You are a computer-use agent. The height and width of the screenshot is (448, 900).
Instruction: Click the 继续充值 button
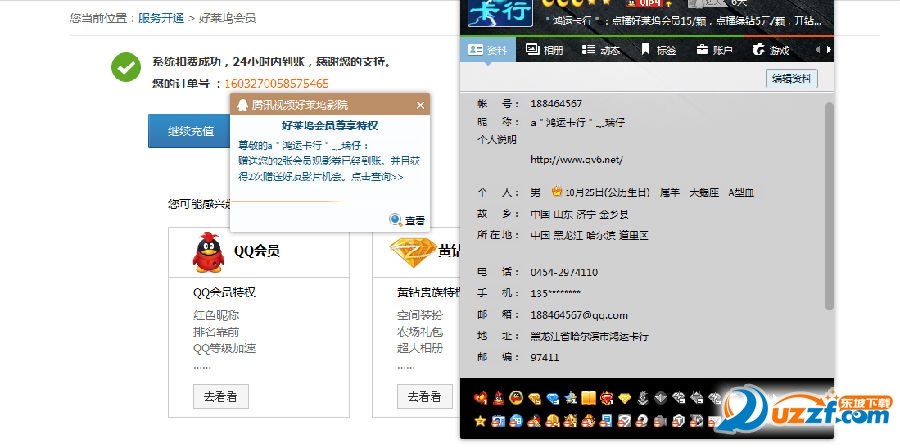pyautogui.click(x=190, y=131)
